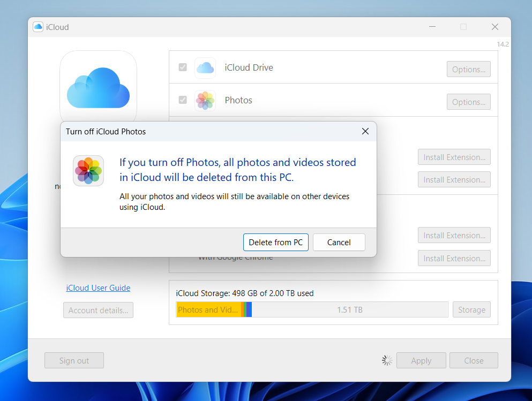Confirm Delete from PC
Viewport: 532px width, 401px height.
pyautogui.click(x=276, y=243)
